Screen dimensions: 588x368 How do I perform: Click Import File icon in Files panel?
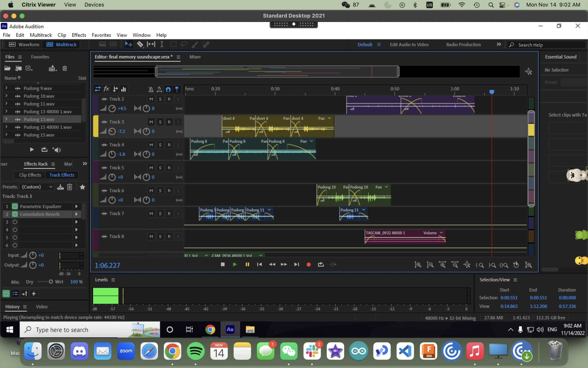18,68
